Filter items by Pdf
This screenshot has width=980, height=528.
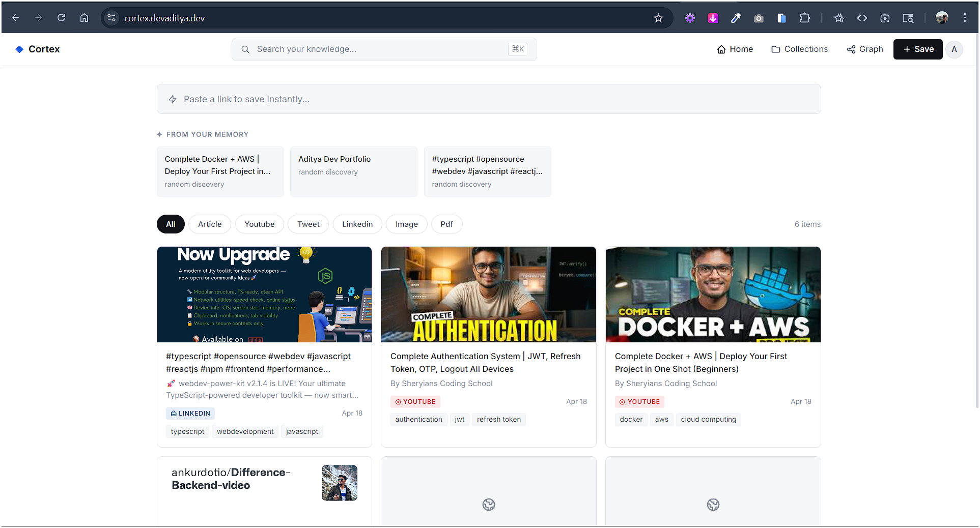coord(446,224)
